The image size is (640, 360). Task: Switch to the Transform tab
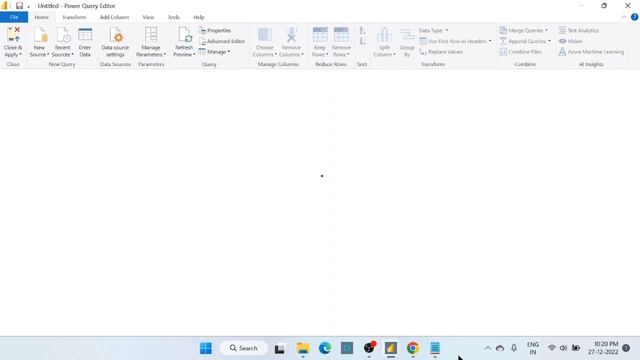74,17
